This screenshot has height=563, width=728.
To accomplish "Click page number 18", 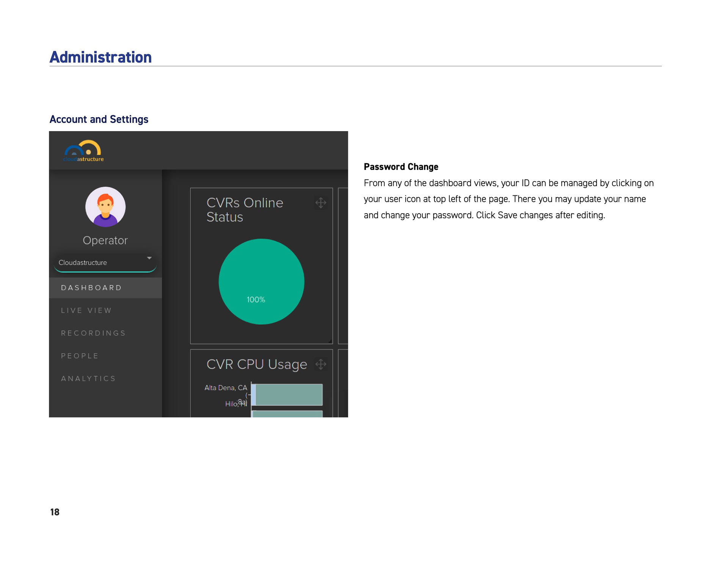I will 55,512.
